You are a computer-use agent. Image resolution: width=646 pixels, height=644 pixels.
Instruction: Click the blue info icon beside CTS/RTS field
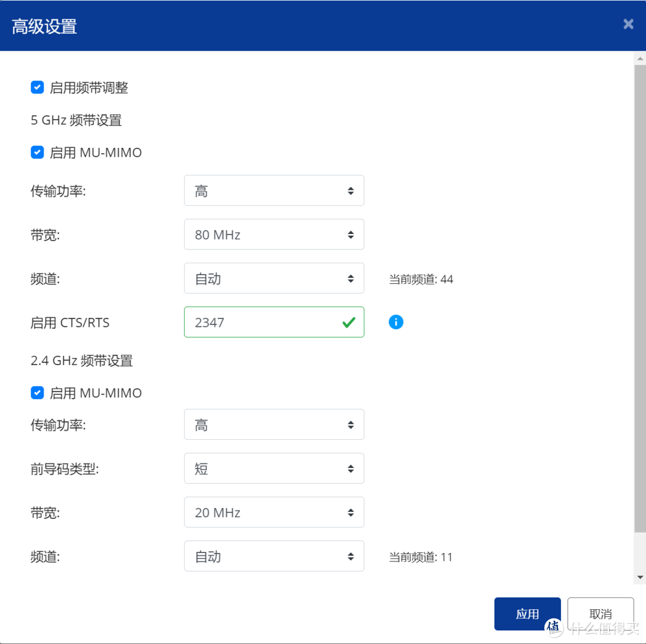pyautogui.click(x=395, y=322)
